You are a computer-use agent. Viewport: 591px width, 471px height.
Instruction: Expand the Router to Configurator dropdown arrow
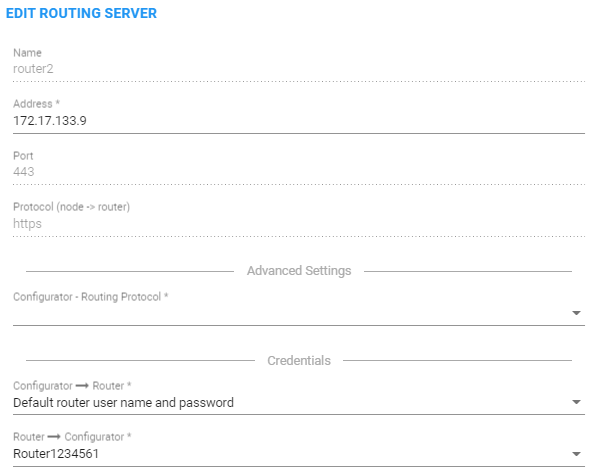click(576, 454)
